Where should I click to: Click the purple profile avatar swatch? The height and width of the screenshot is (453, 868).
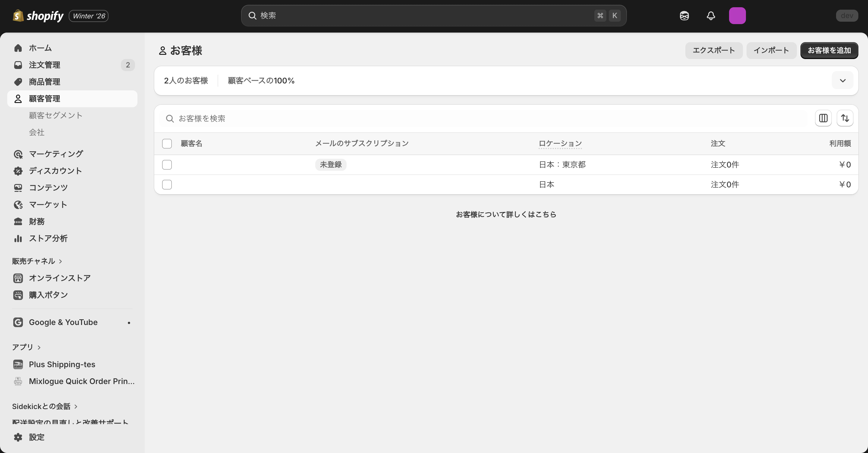pyautogui.click(x=737, y=15)
